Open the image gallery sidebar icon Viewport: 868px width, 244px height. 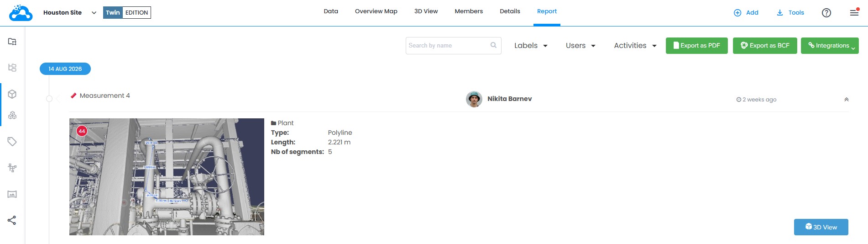click(12, 194)
